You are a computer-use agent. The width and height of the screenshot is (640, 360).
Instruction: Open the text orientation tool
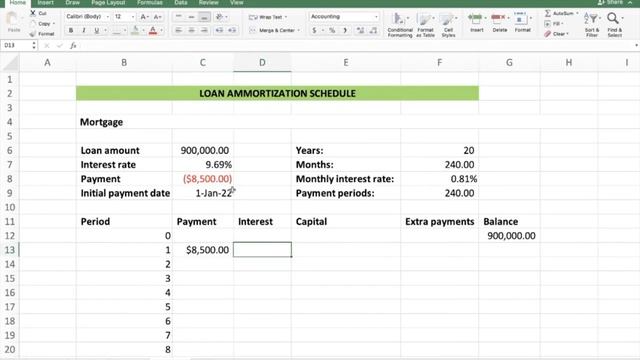(x=220, y=17)
